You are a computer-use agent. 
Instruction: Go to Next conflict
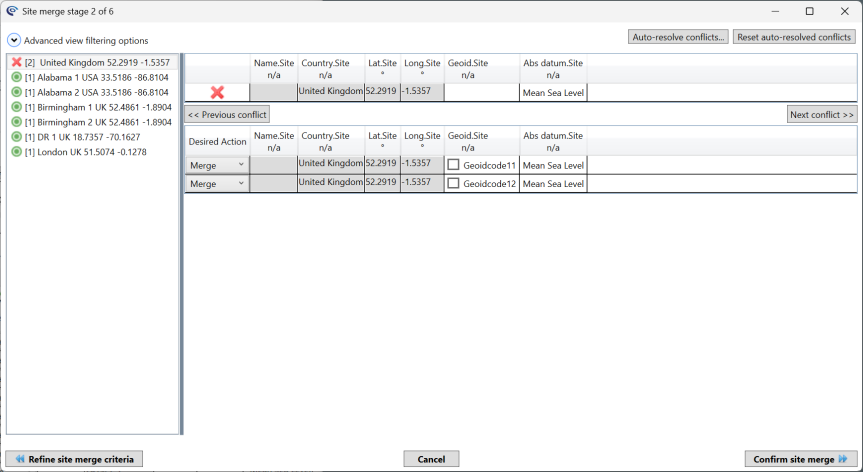click(x=822, y=115)
